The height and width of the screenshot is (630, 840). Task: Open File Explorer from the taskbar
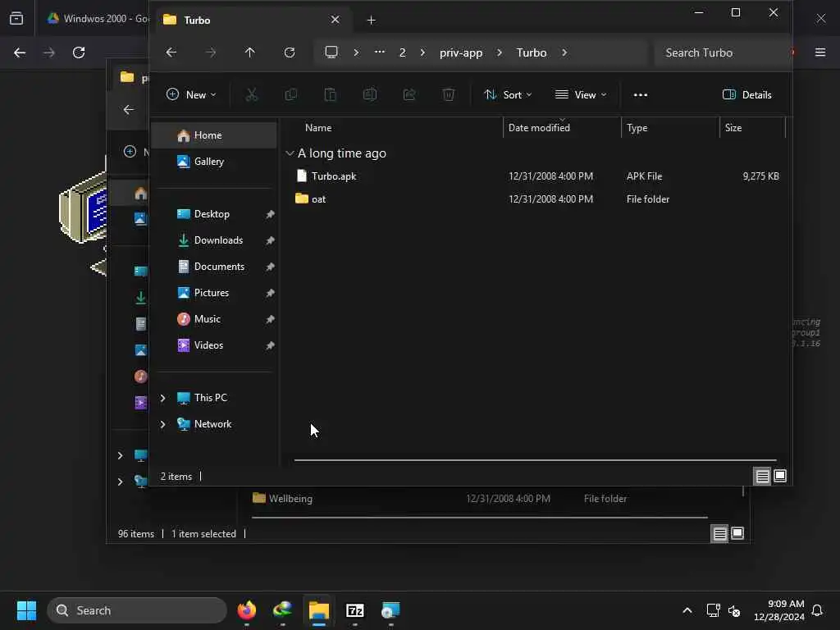coord(319,610)
